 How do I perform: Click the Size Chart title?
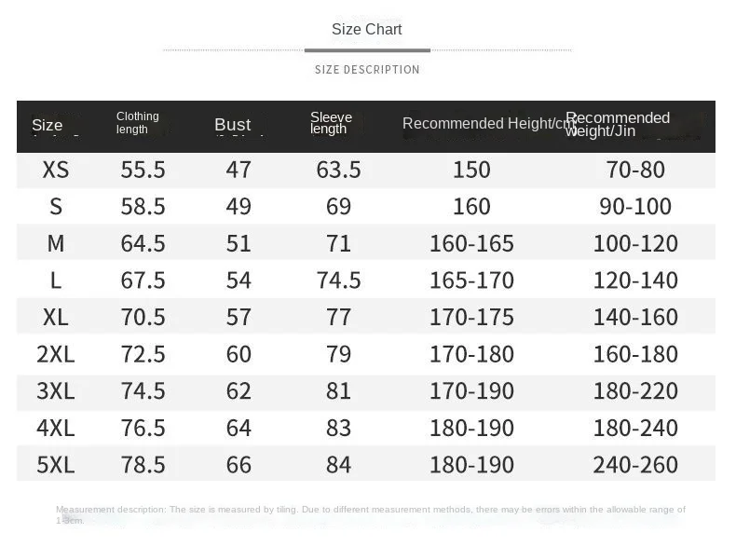[366, 29]
